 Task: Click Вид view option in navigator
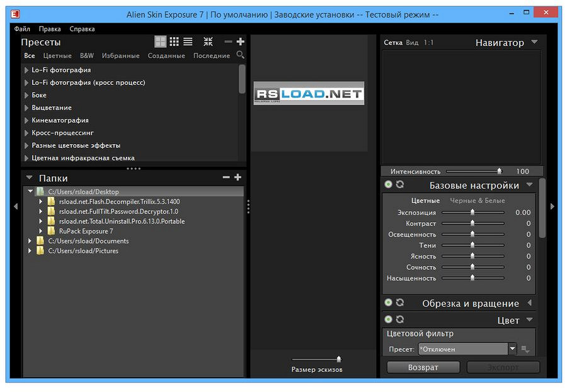[412, 43]
